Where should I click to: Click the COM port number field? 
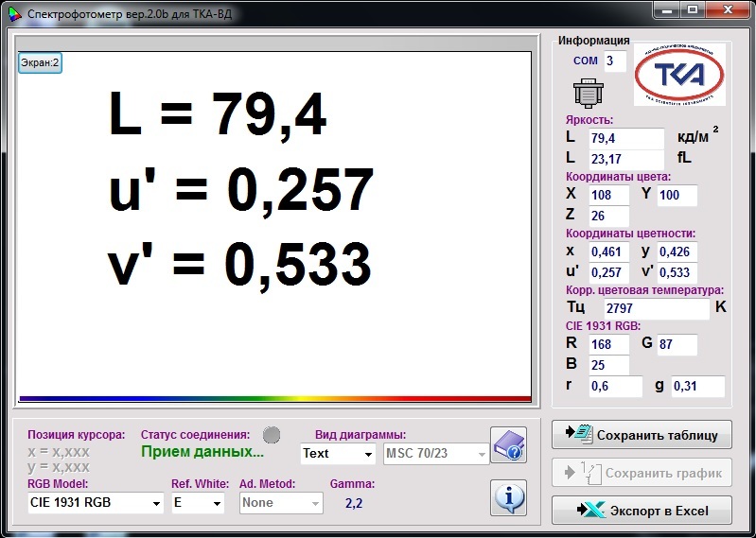[x=615, y=61]
